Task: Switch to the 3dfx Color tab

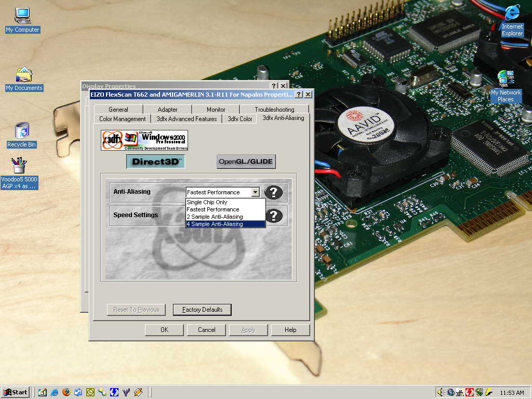Action: coord(240,119)
